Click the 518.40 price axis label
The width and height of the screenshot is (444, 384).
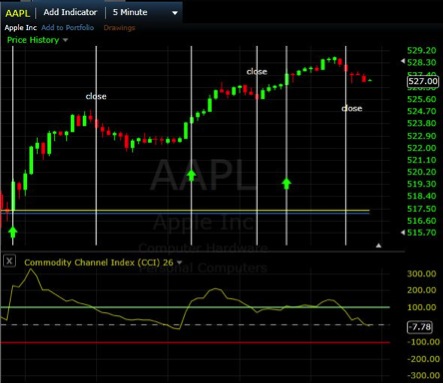click(422, 196)
